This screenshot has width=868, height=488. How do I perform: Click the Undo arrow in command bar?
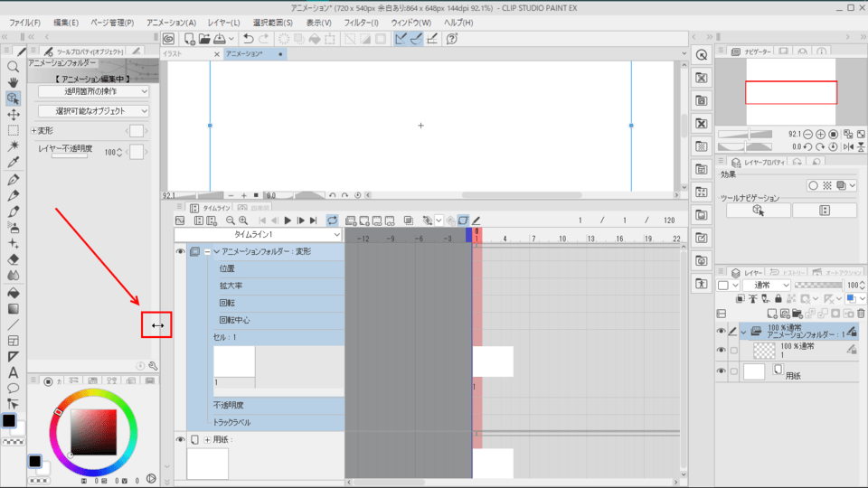249,39
